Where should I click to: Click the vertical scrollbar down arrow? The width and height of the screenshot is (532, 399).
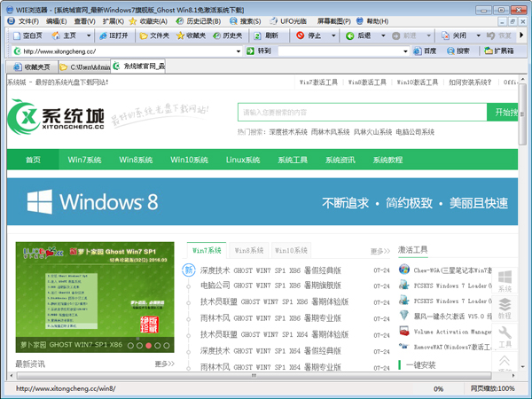click(x=522, y=367)
